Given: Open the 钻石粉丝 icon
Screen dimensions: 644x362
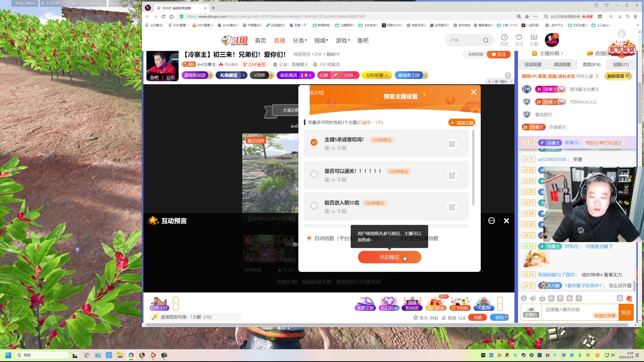Looking at the screenshot, I should point(389,304).
